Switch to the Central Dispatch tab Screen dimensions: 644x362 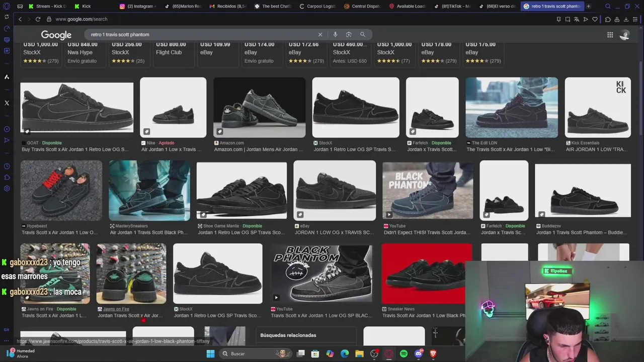pos(362,6)
